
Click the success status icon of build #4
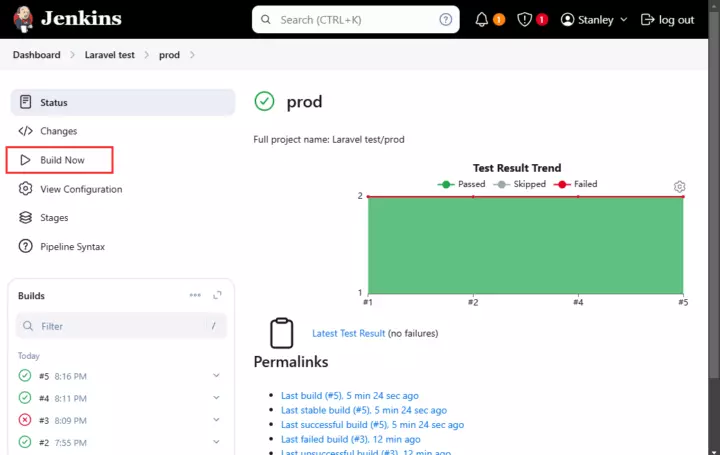click(25, 398)
